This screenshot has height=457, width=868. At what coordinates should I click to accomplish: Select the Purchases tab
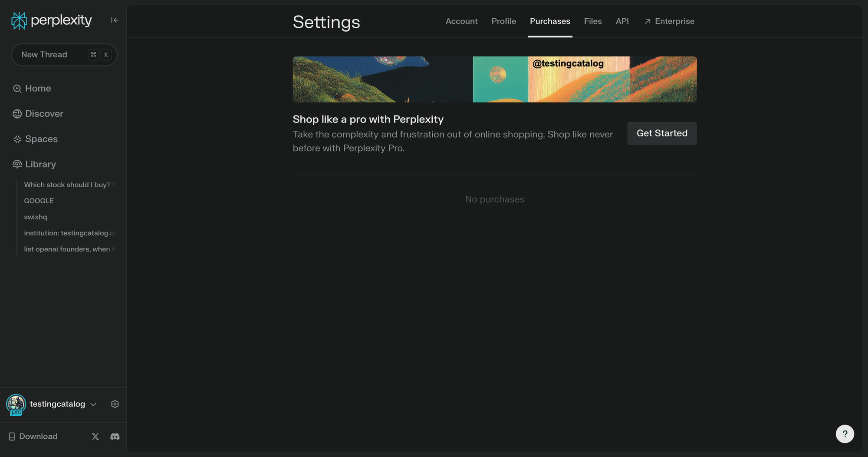550,21
